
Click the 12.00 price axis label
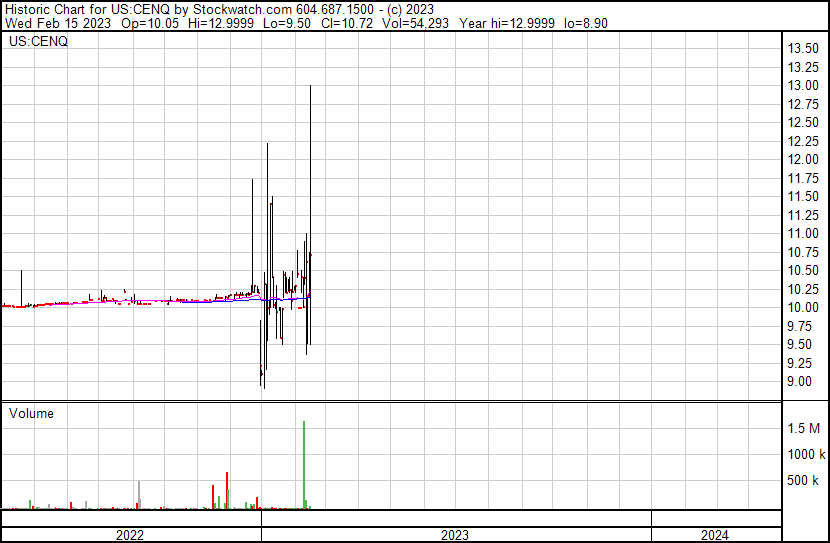tap(804, 160)
